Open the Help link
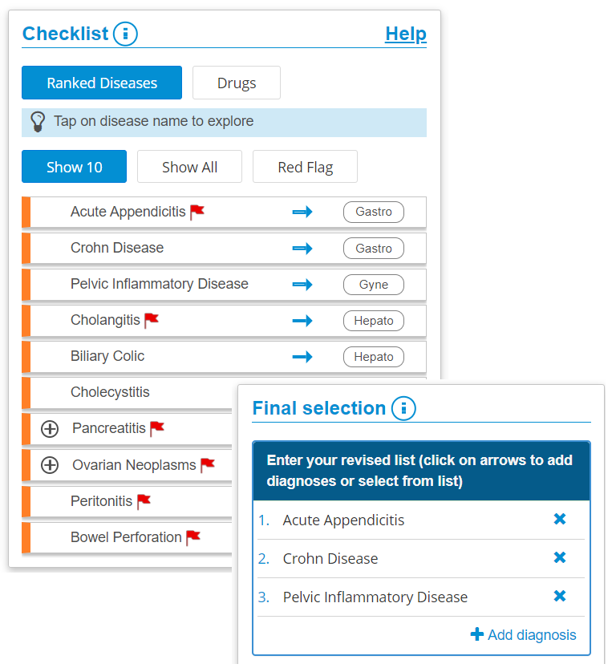This screenshot has width=616, height=672. point(406,34)
